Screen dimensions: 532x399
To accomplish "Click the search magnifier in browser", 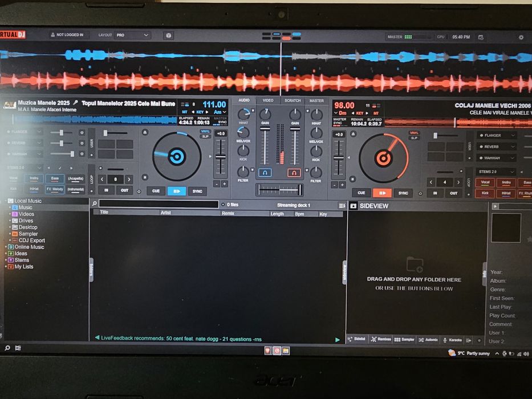I will 95,203.
